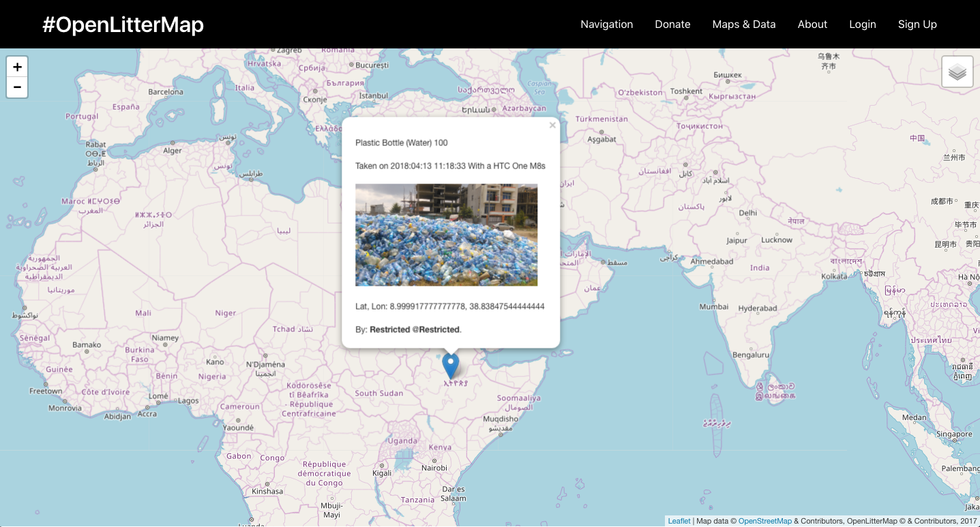Image resolution: width=980 pixels, height=527 pixels.
Task: Click the Mumbai city label
Action: click(x=714, y=307)
